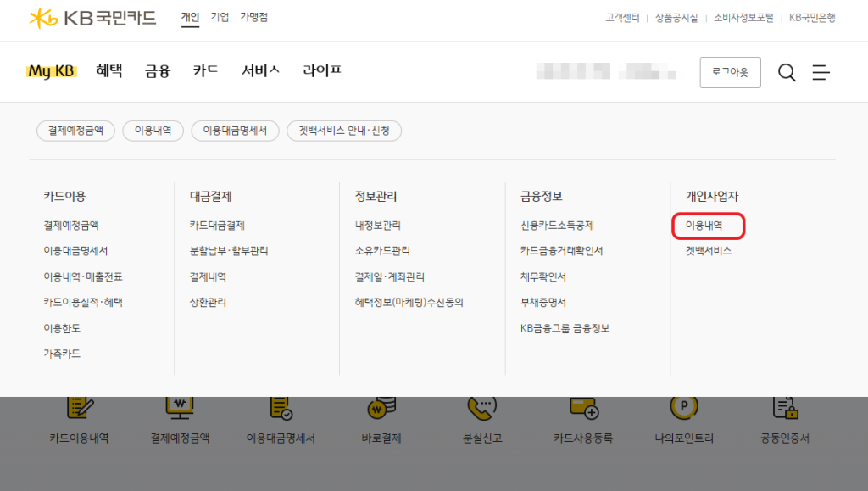Viewport: 868px width, 491px height.
Task: Switch to the 기업 tab
Action: pos(220,17)
